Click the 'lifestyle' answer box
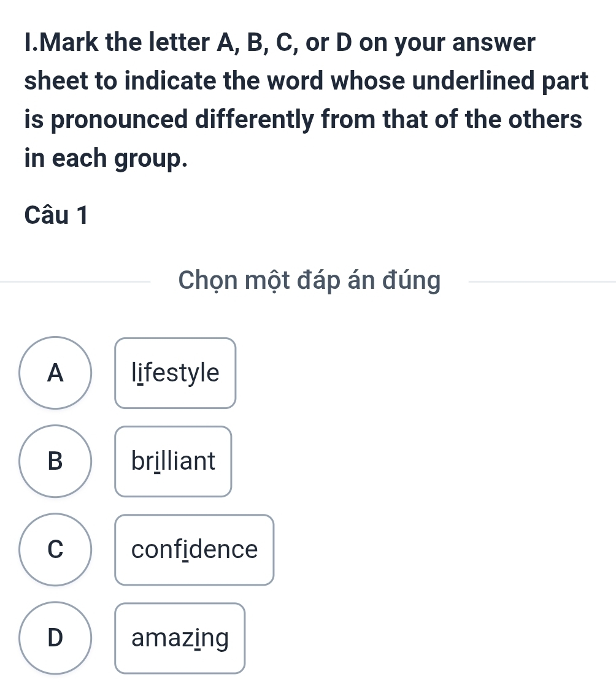616x685 pixels. point(175,373)
